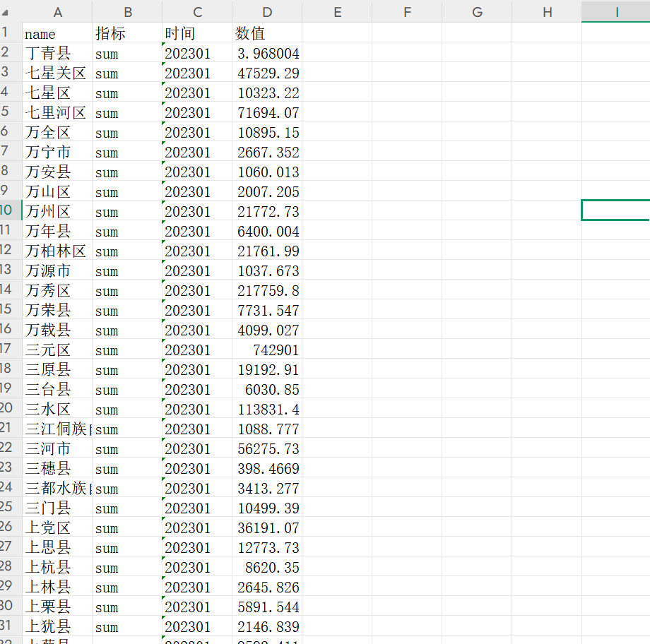The height and width of the screenshot is (644, 650).
Task: Click the select-all corner triangle
Action: pos(5,13)
